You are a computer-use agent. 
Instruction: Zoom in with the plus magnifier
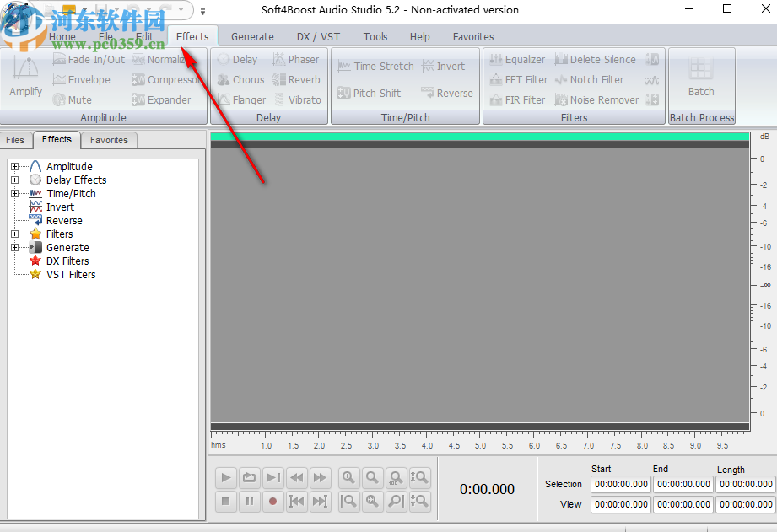click(x=349, y=477)
